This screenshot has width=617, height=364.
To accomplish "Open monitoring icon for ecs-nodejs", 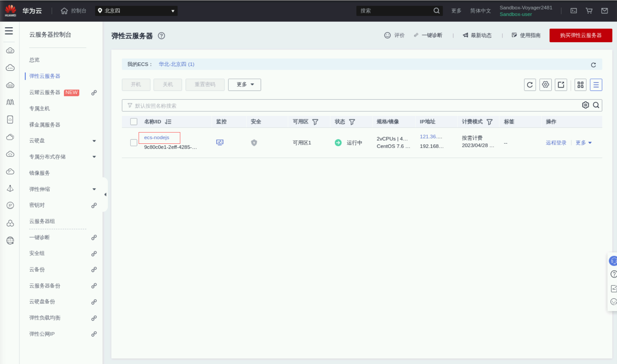I will pos(220,142).
